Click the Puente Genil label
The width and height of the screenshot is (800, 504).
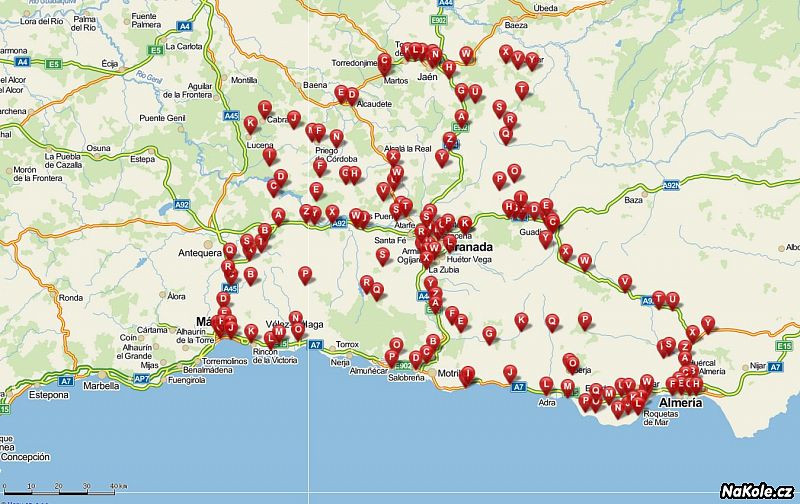tap(162, 118)
